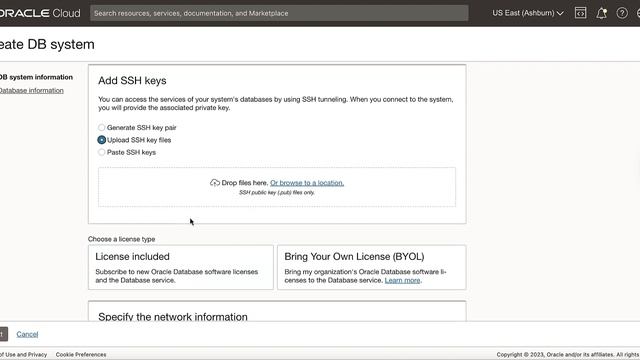Choose the License included card
Image resolution: width=640 pixels, height=360 pixels.
(181, 267)
